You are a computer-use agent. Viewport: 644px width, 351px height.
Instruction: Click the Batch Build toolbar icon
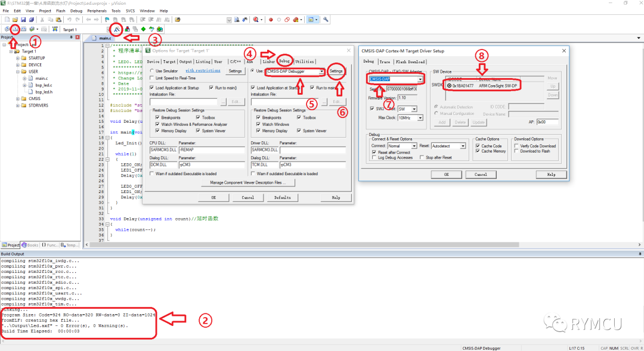(32, 29)
